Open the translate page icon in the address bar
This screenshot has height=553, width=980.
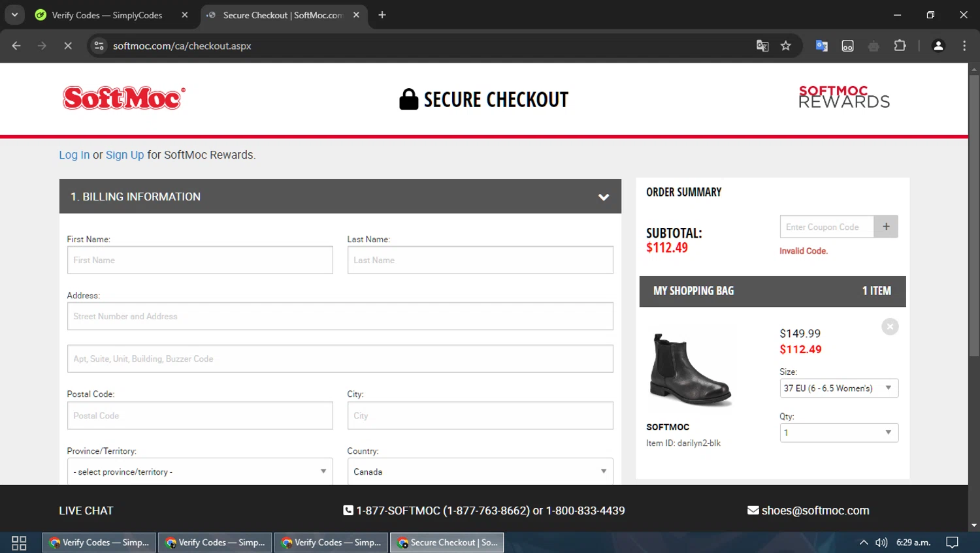(x=762, y=46)
